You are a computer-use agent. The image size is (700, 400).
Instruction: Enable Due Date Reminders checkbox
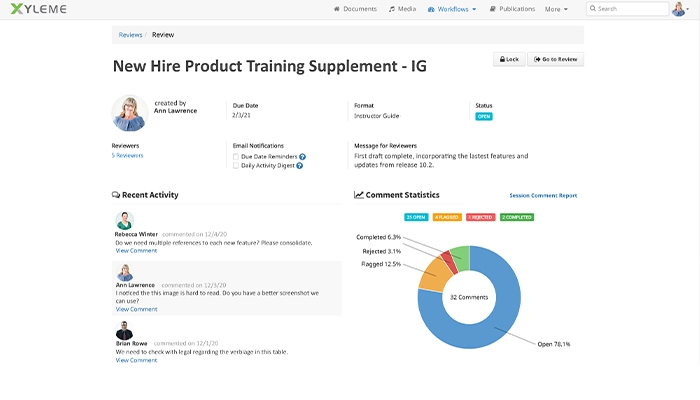236,156
